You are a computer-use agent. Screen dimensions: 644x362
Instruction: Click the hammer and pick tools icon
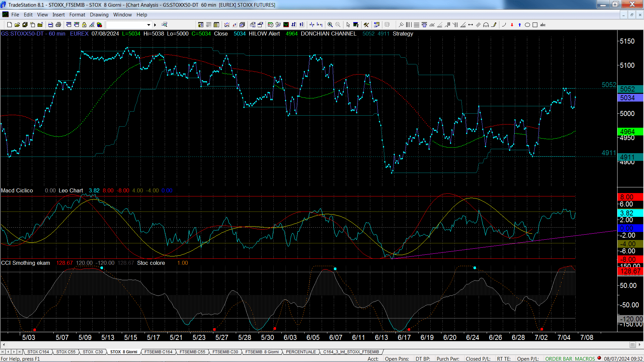[366, 25]
